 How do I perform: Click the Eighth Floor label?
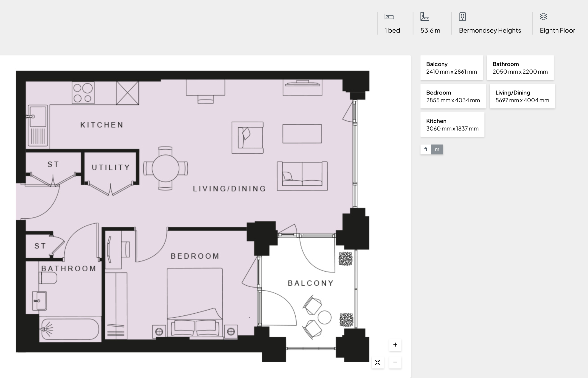pos(557,31)
